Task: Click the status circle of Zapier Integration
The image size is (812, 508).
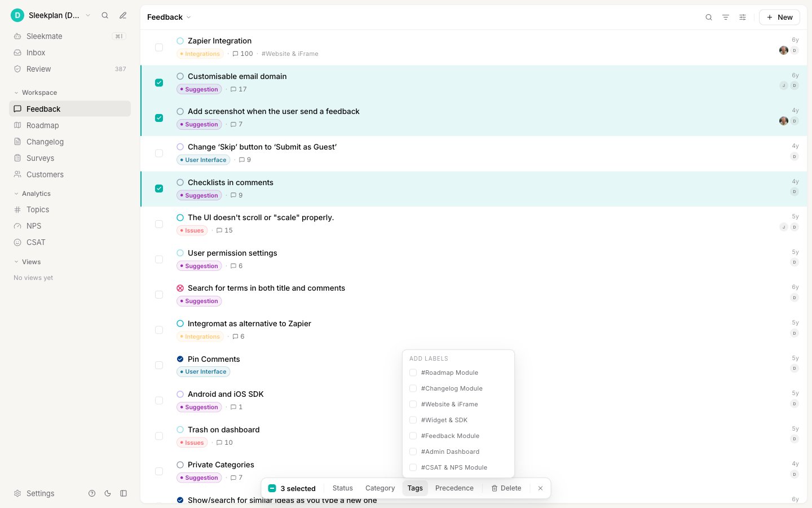Action: click(x=180, y=41)
